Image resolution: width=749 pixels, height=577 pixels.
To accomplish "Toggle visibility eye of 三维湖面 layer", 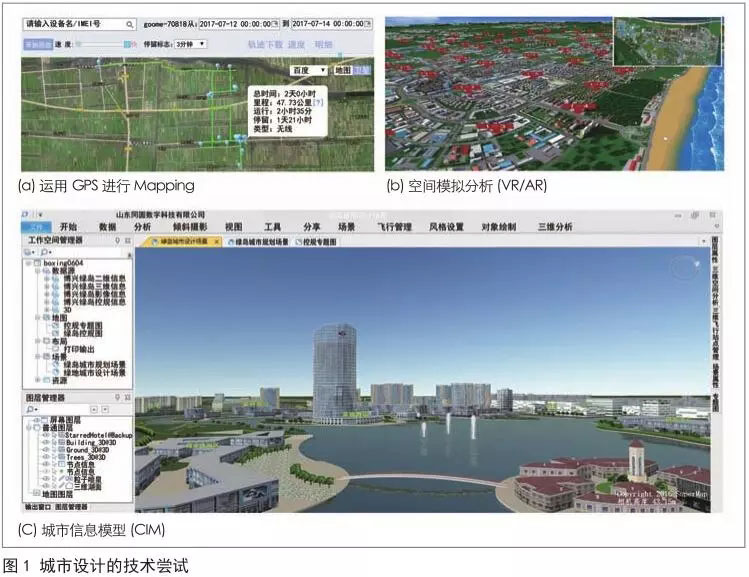I will click(x=46, y=486).
